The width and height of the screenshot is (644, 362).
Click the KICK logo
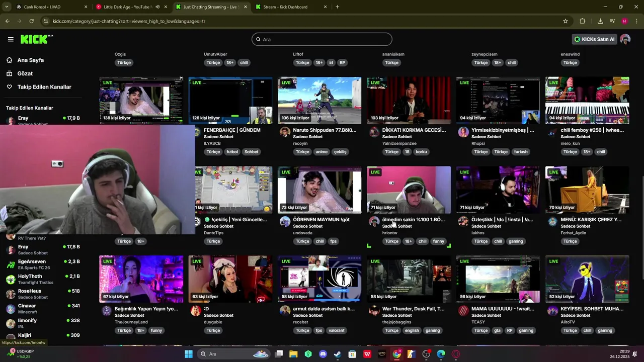click(x=37, y=39)
